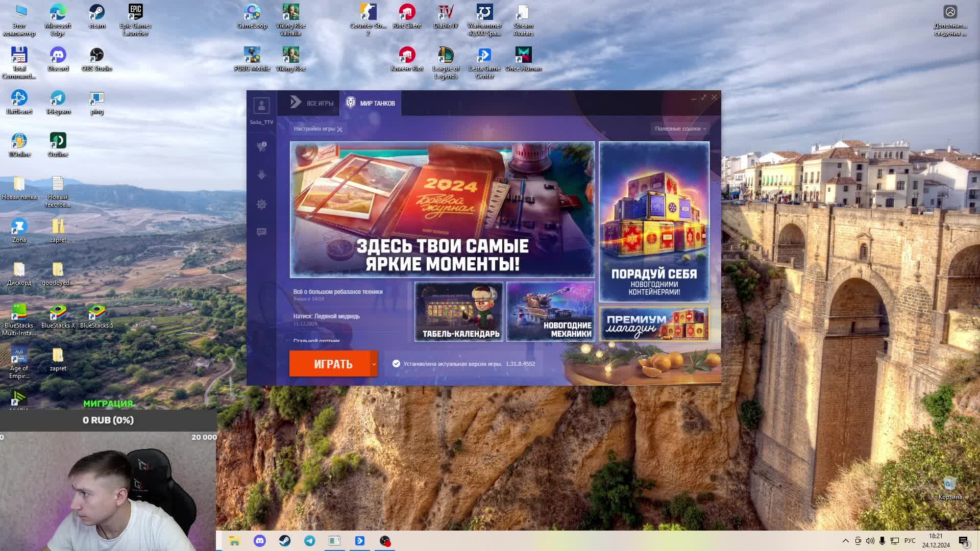Viewport: 980px width, 551px height.
Task: Open Telegram from the taskbar
Action: pos(310,541)
